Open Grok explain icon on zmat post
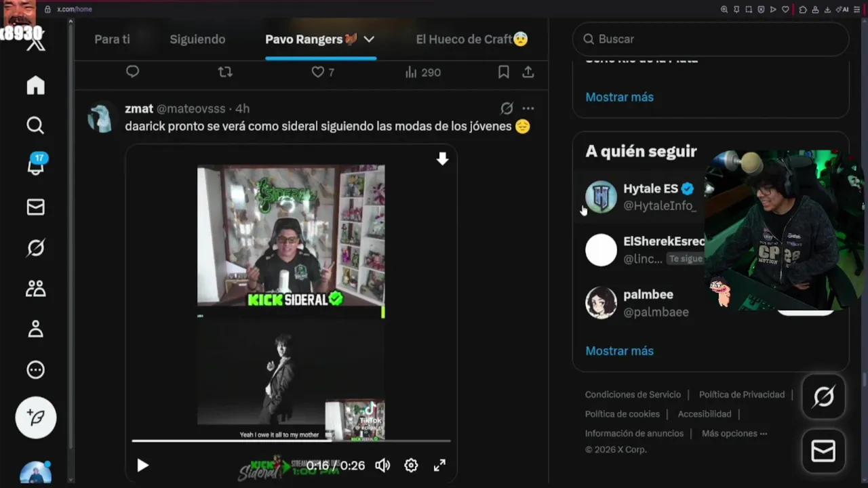868x488 pixels. (x=507, y=108)
